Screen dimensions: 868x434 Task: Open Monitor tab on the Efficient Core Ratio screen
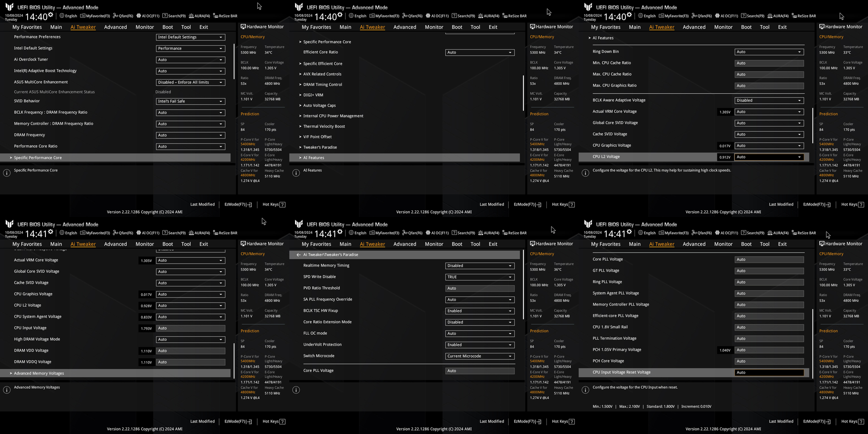click(x=434, y=27)
